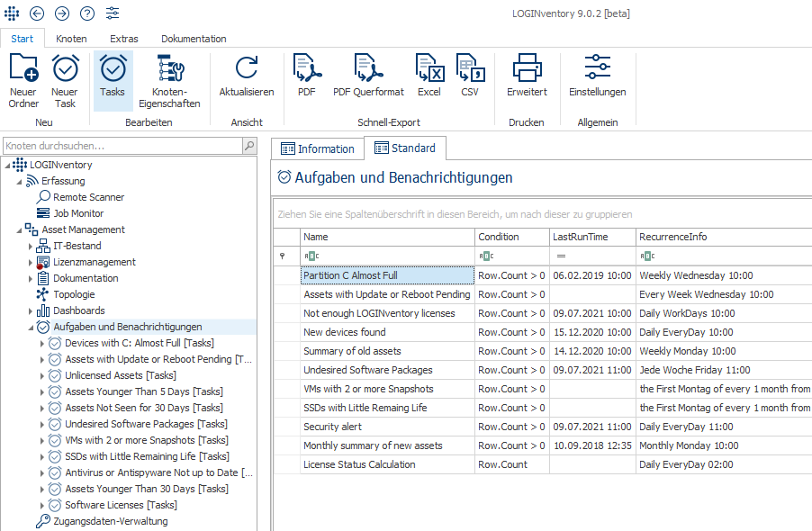Image resolution: width=812 pixels, height=531 pixels.
Task: Click the Dokumentation clipboard icon in tree
Action: point(43,278)
